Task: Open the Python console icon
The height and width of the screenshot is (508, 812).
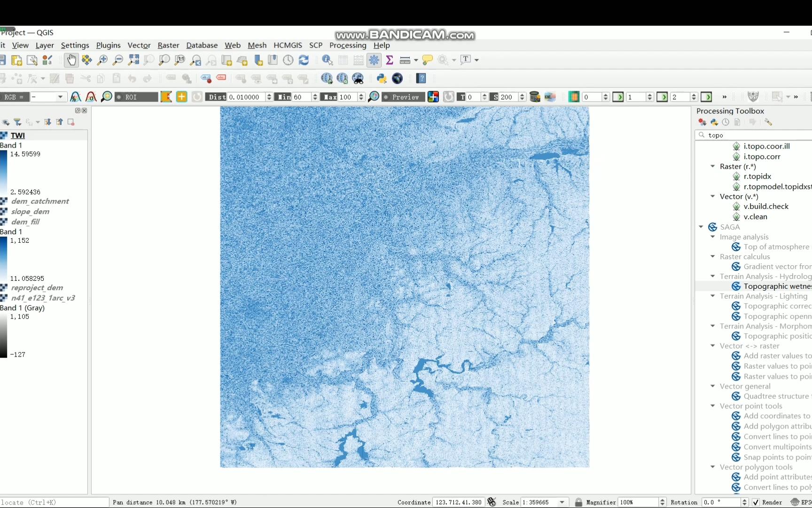Action: [382, 79]
